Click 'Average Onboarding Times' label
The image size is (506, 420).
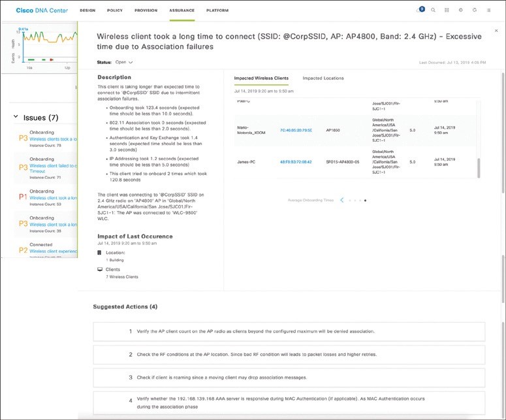pos(310,200)
